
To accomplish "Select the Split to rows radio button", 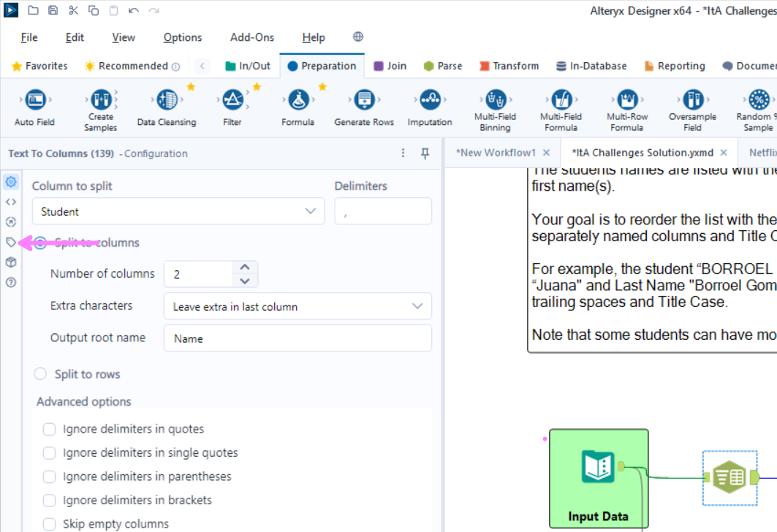I will [x=41, y=374].
